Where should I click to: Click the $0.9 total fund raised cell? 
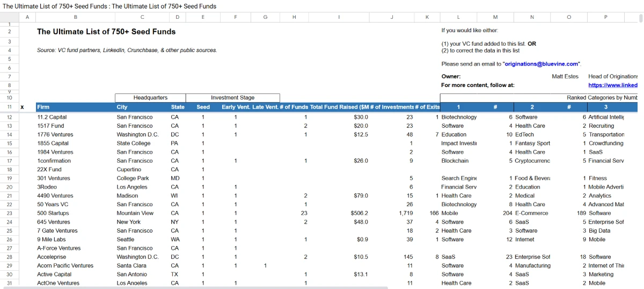click(x=339, y=240)
